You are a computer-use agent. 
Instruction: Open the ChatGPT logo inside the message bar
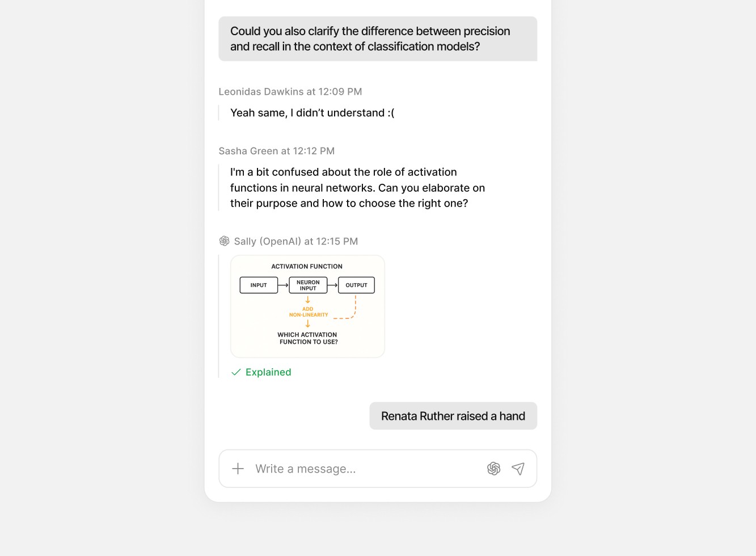493,469
